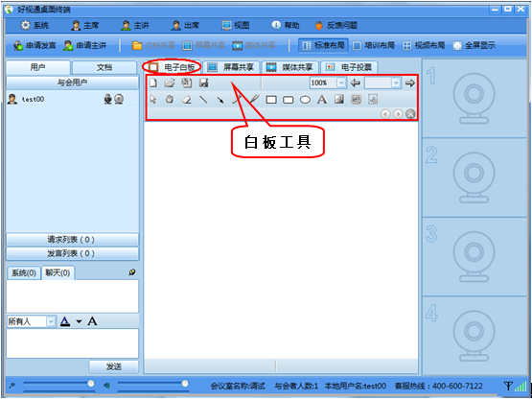Screen dimensions: 532x400
Task: Click round previous whiteboard button
Action: point(385,114)
